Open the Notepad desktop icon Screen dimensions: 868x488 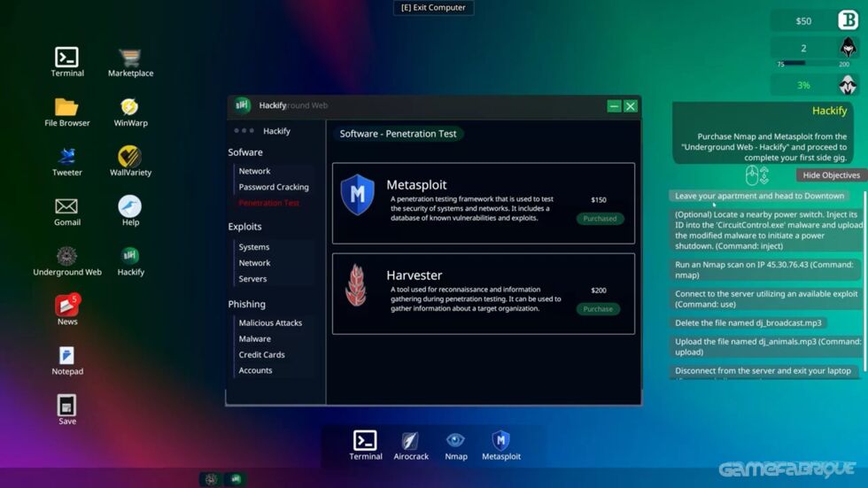67,360
